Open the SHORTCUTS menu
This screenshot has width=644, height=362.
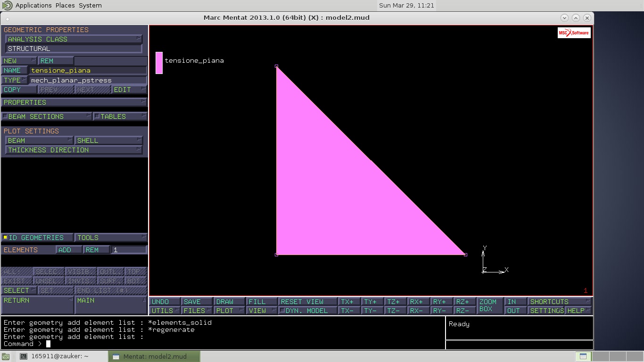[x=560, y=302]
